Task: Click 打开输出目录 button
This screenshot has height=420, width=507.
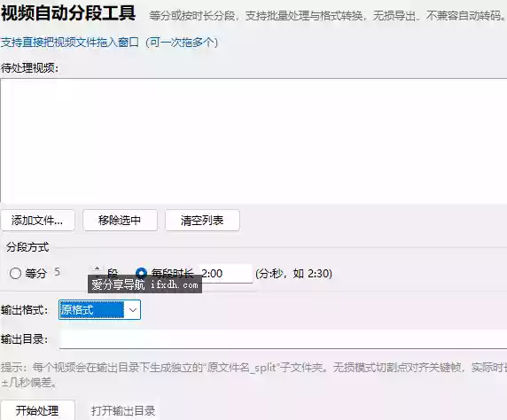Action: pyautogui.click(x=123, y=411)
